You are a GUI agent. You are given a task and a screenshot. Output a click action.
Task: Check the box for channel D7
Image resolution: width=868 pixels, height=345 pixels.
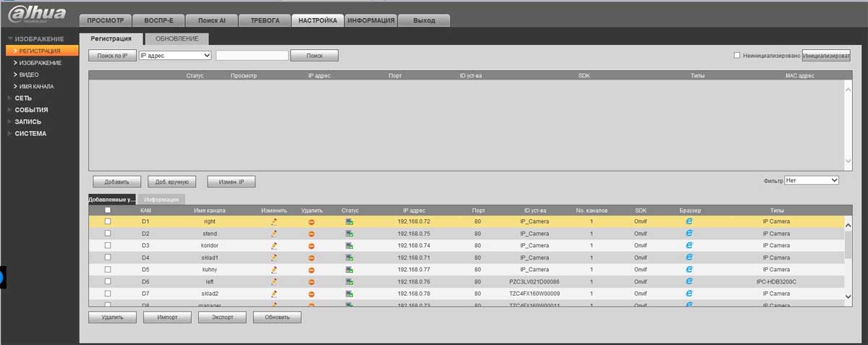(108, 294)
